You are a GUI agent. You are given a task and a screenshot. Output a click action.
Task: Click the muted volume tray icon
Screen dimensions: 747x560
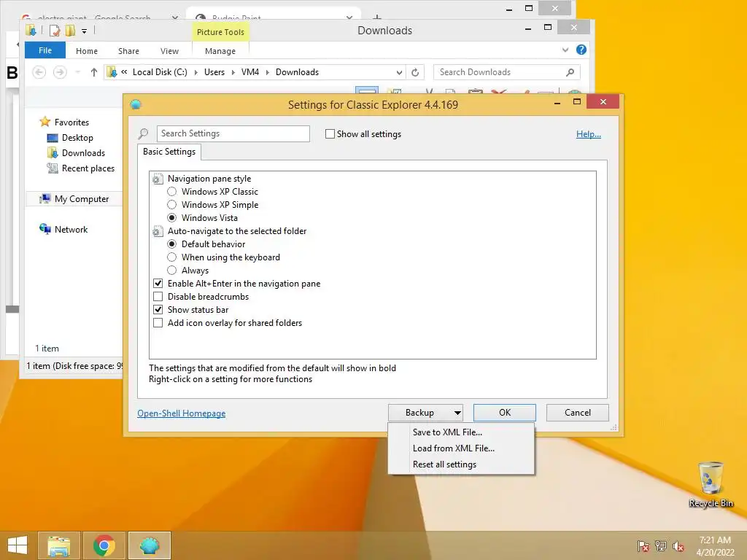click(x=678, y=546)
